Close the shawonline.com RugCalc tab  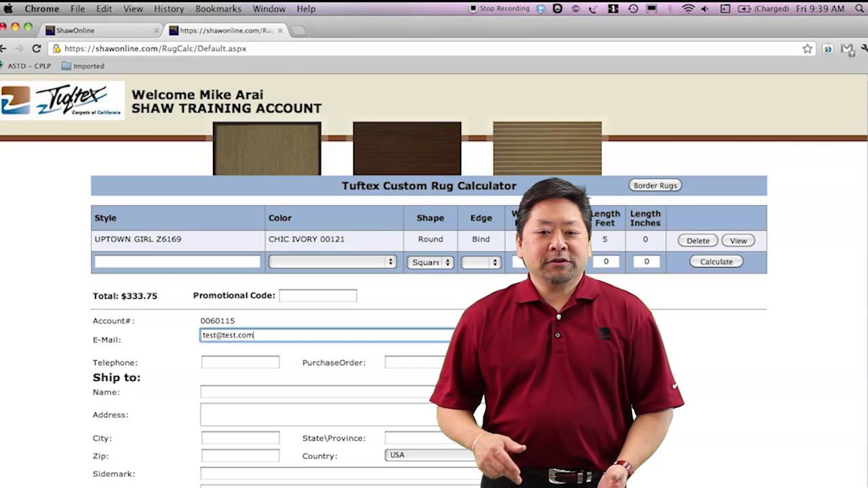280,30
